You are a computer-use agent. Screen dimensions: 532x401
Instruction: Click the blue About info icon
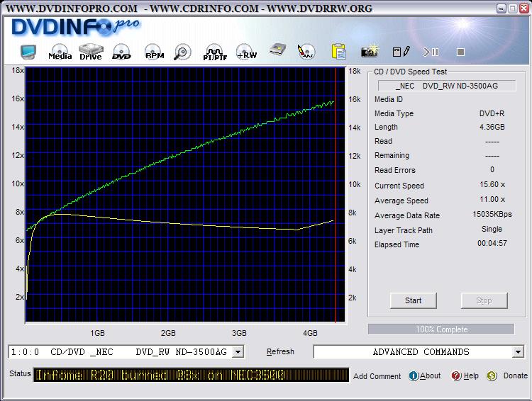(x=414, y=375)
